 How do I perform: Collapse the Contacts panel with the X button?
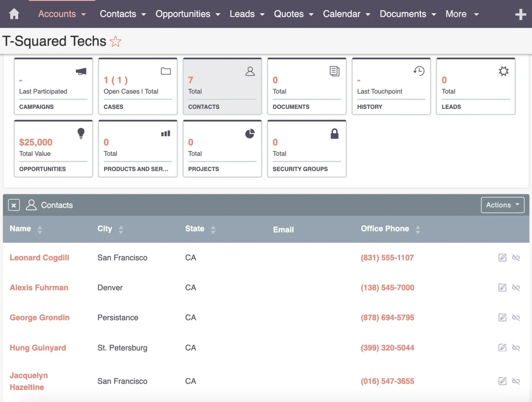coord(14,205)
